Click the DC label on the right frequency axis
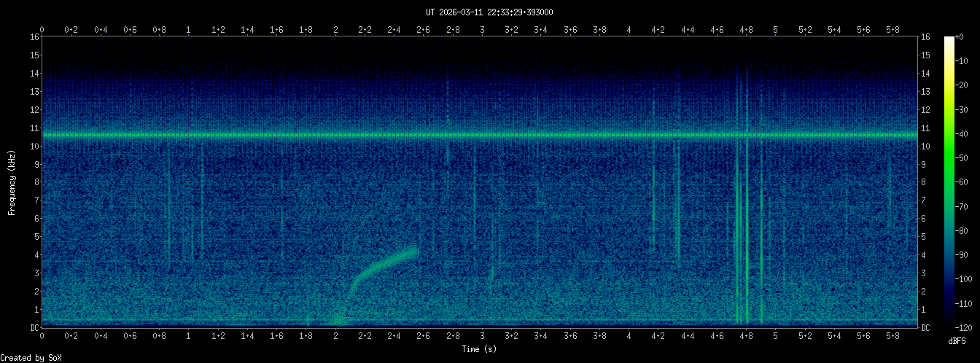The image size is (980, 363). coord(925,327)
